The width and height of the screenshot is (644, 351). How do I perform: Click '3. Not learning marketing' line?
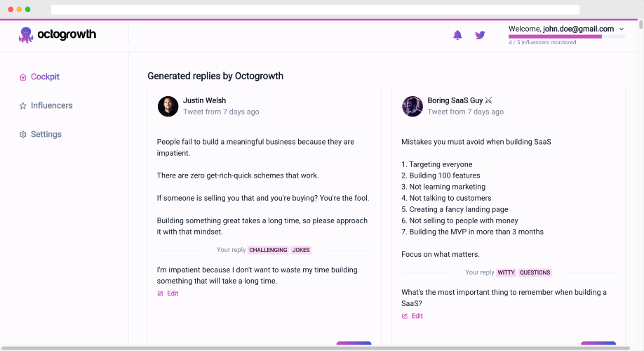[443, 187]
